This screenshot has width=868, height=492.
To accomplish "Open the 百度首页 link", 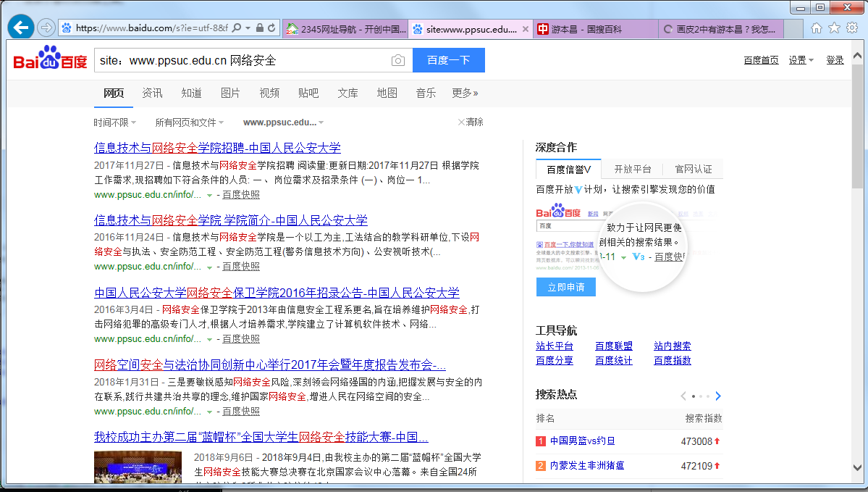I will 761,60.
